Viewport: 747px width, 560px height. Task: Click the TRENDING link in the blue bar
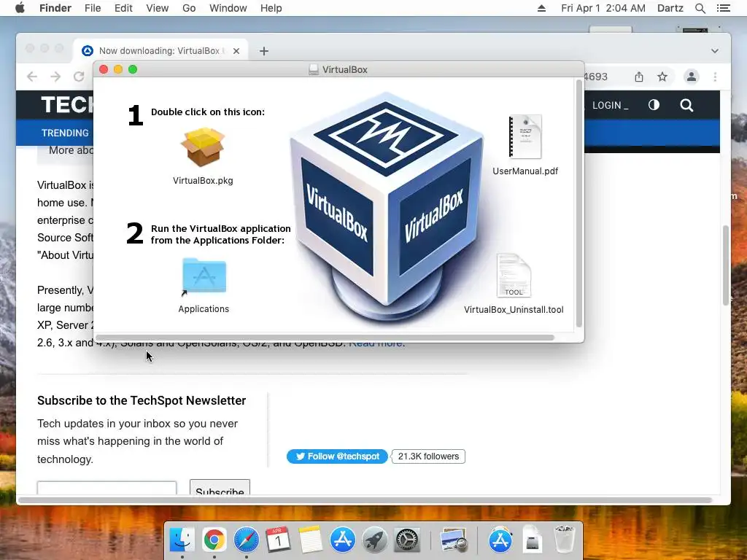tap(65, 133)
